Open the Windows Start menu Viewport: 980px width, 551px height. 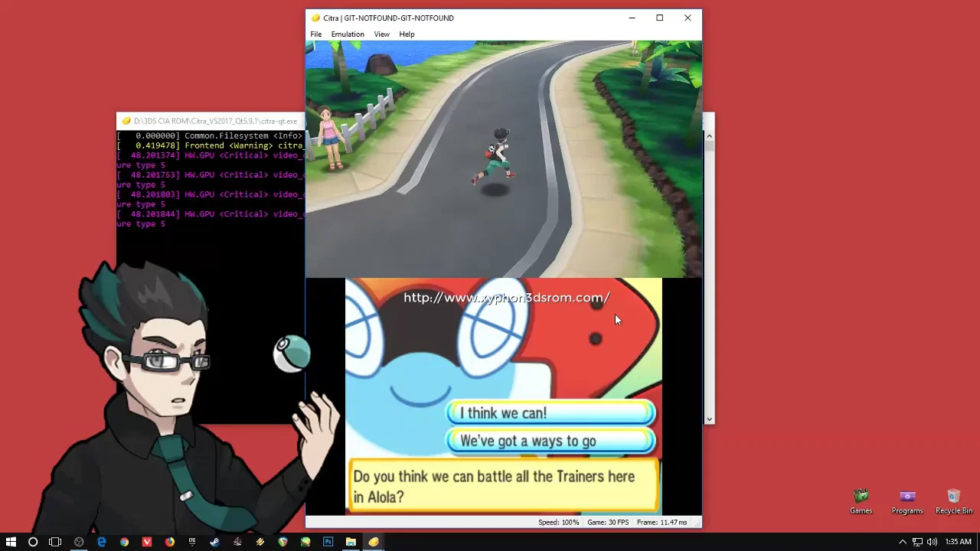[x=11, y=542]
